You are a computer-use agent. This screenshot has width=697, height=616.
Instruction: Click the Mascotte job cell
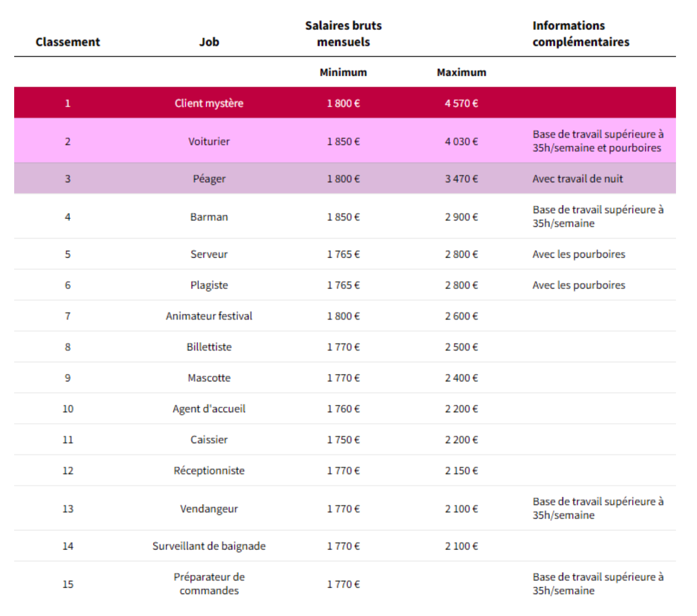coord(209,378)
